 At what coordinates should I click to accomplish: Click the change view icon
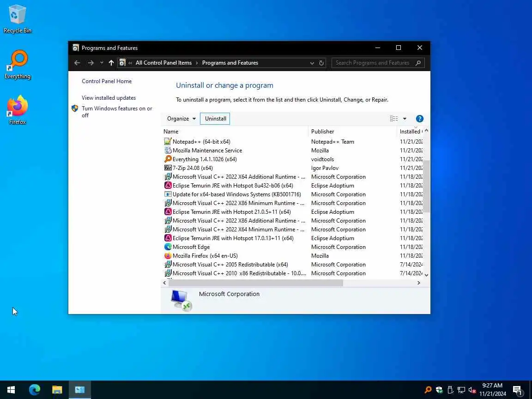coord(394,119)
